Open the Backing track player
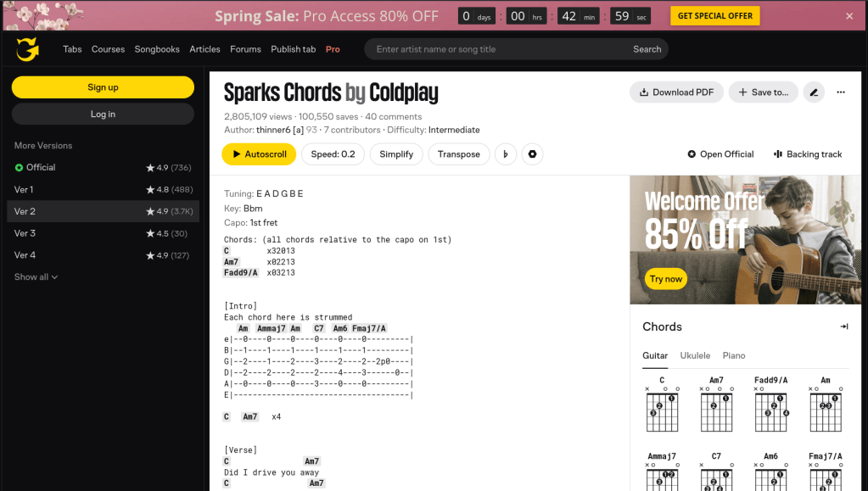Image resolution: width=868 pixels, height=491 pixels. click(x=808, y=154)
